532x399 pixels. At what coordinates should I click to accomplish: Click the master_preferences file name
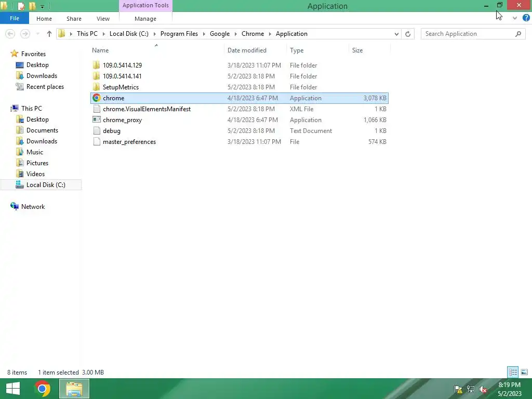coord(129,142)
